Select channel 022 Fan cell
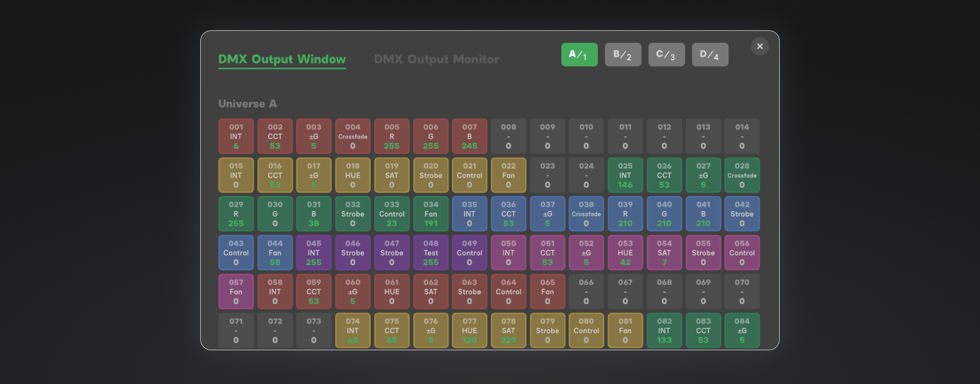 (509, 175)
